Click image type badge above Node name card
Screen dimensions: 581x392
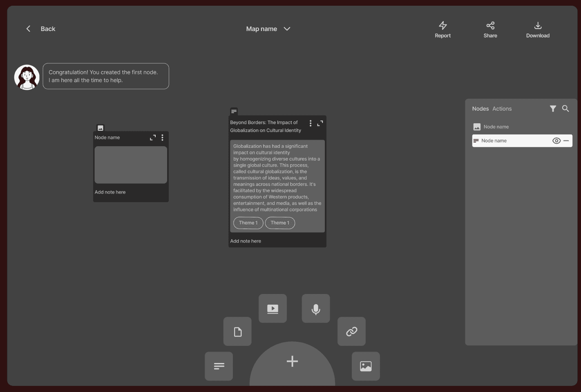coord(101,128)
